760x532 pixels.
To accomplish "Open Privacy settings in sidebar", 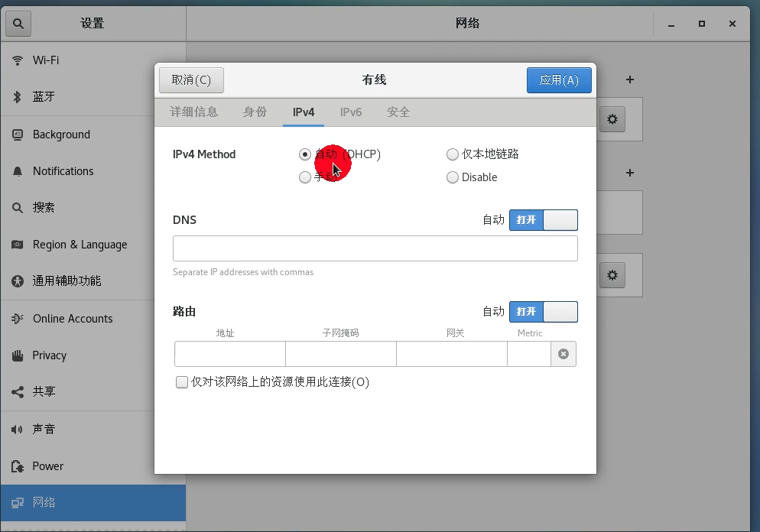I will point(93,355).
